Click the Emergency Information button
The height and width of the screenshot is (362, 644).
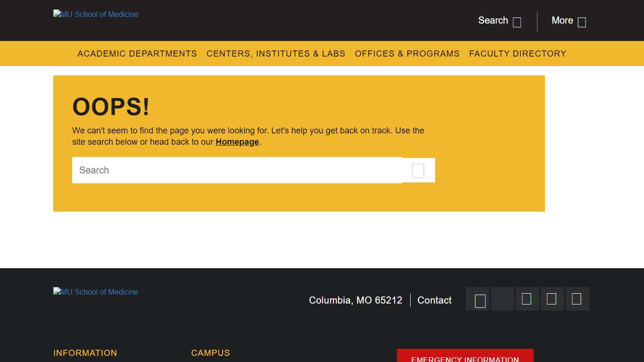465,358
